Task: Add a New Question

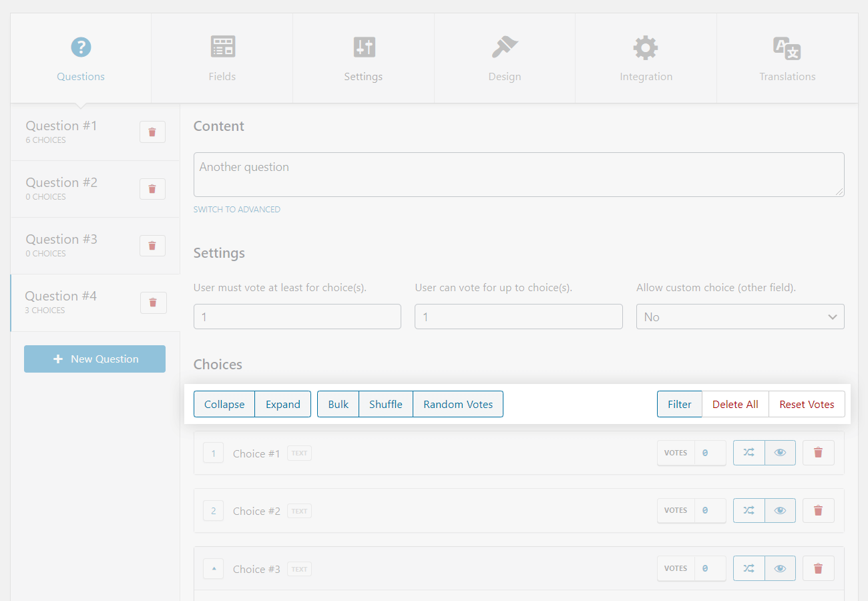Action: [x=95, y=359]
